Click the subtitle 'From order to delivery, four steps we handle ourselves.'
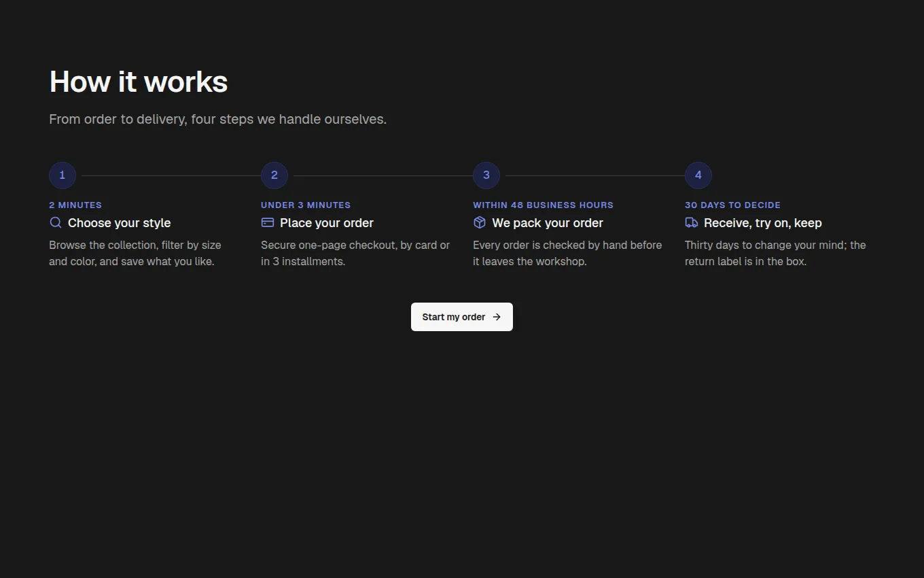 pyautogui.click(x=218, y=119)
